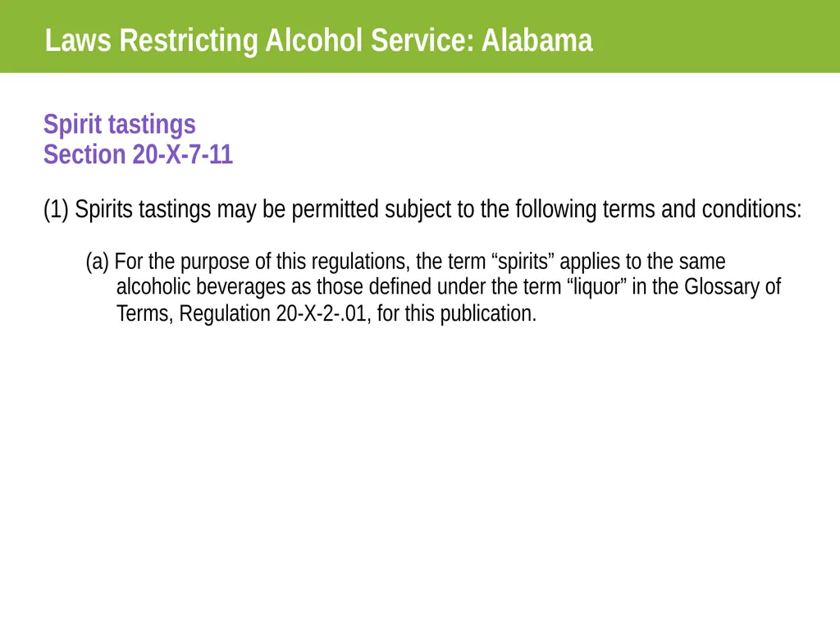Click paragraph (1) about spirits tastings conditions
This screenshot has width=840, height=630.
[422, 209]
